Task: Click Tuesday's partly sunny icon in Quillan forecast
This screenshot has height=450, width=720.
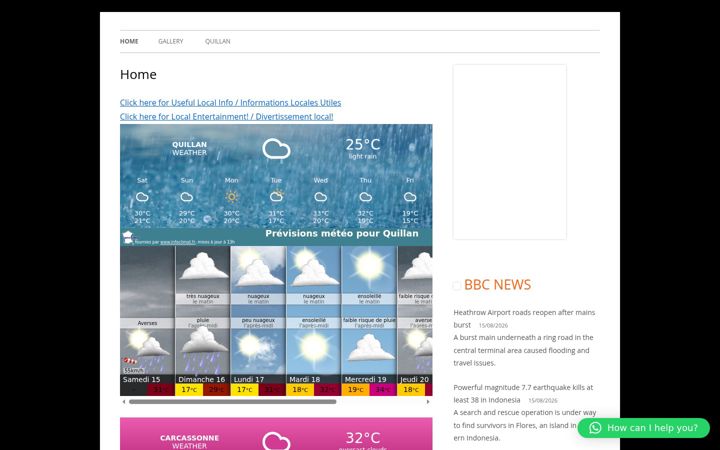Action: pyautogui.click(x=276, y=196)
